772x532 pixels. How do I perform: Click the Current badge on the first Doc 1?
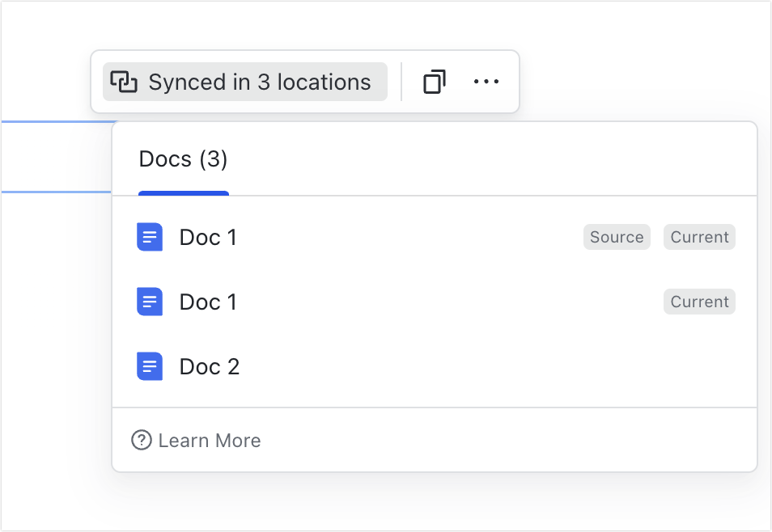tap(699, 237)
